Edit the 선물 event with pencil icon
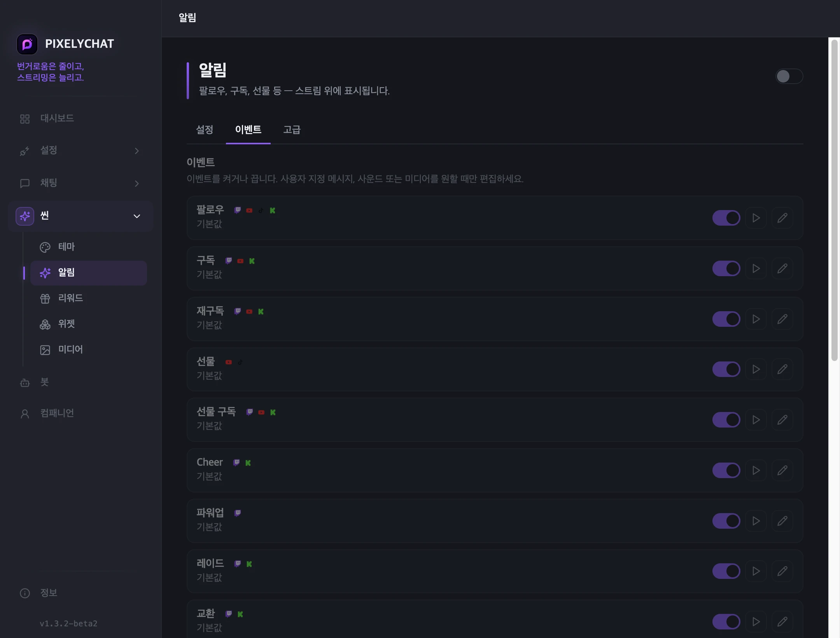Screen dimensions: 840x638 782,369
